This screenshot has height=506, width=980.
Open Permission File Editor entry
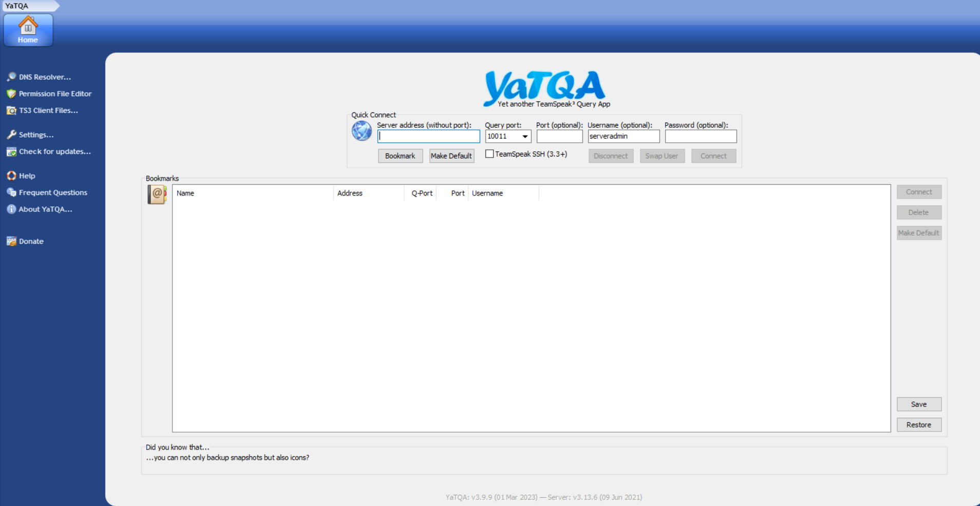point(55,94)
